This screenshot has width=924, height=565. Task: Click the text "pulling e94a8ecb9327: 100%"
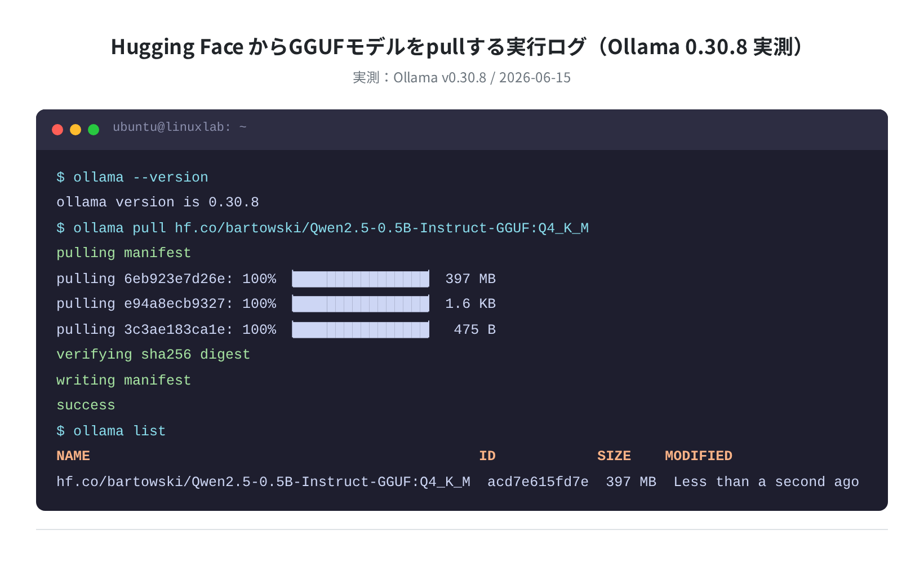pyautogui.click(x=166, y=304)
